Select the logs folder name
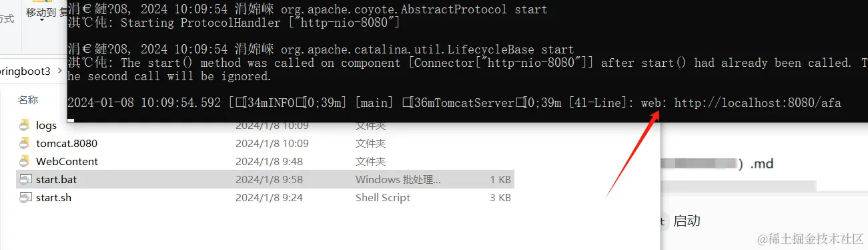Screen dimensions: 868x250 pos(46,125)
